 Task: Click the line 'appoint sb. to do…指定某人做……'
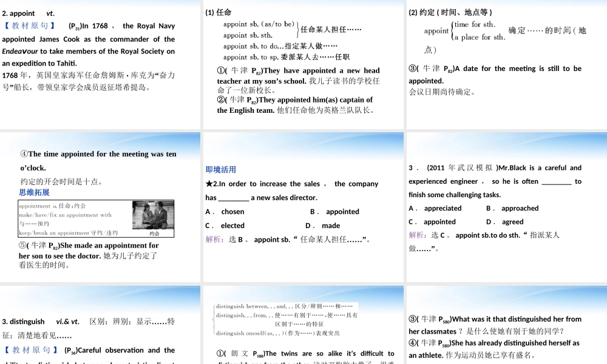coord(280,46)
